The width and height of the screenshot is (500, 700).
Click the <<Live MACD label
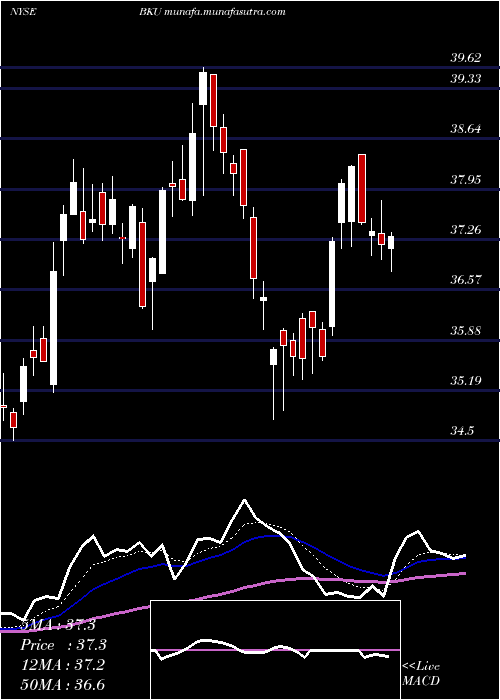[421, 674]
